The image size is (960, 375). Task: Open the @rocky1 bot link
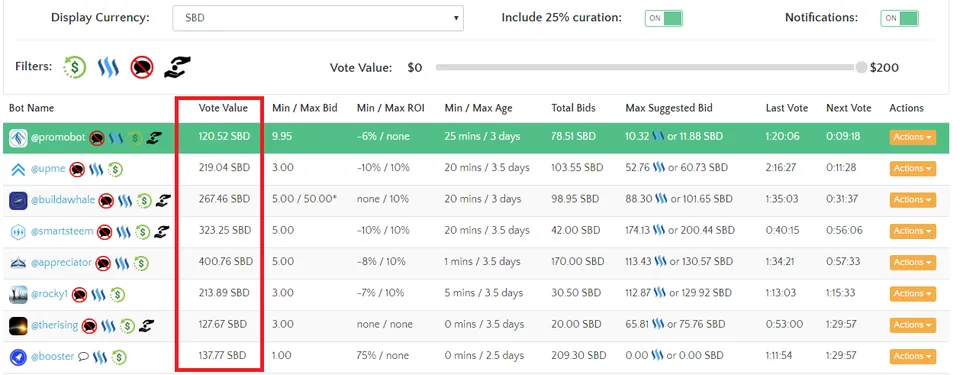[x=49, y=294]
